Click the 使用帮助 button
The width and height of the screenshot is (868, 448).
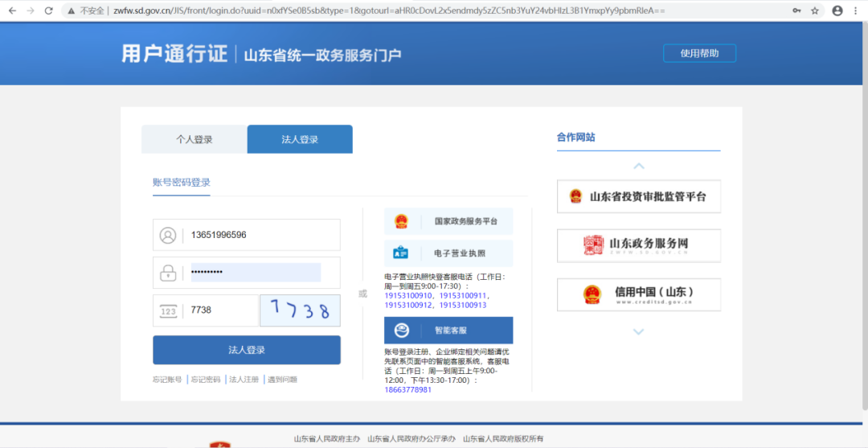click(699, 53)
